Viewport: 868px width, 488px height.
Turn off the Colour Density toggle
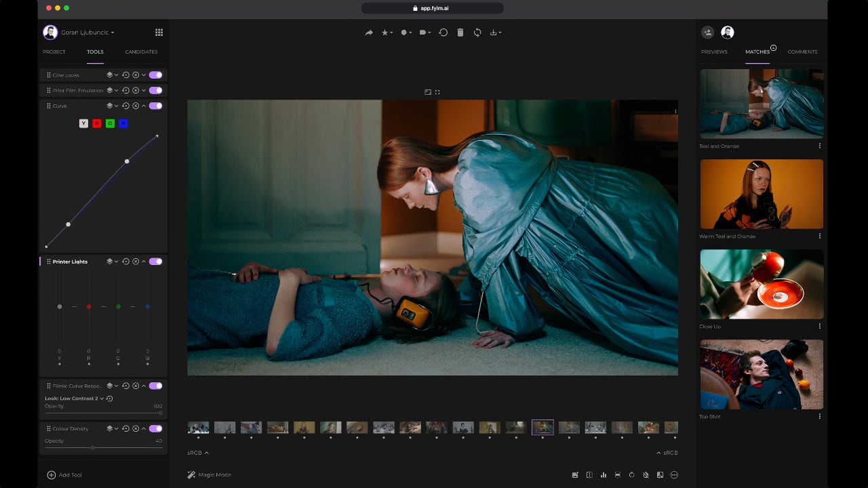pyautogui.click(x=155, y=428)
